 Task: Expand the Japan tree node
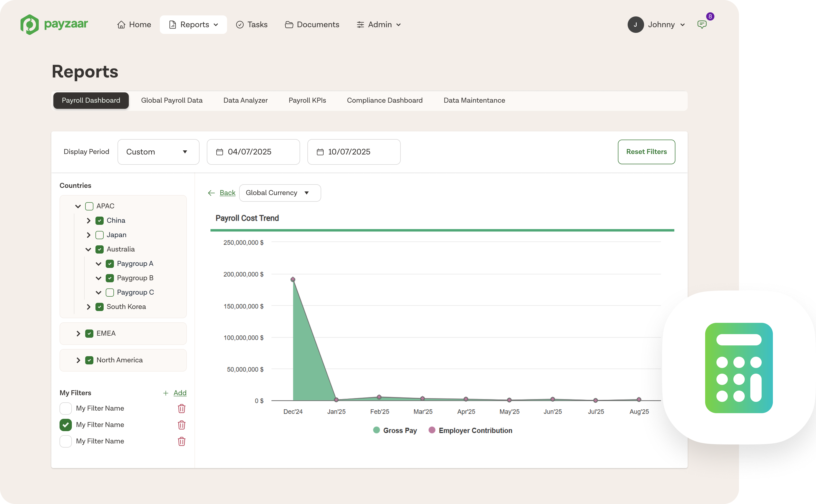pyautogui.click(x=88, y=235)
